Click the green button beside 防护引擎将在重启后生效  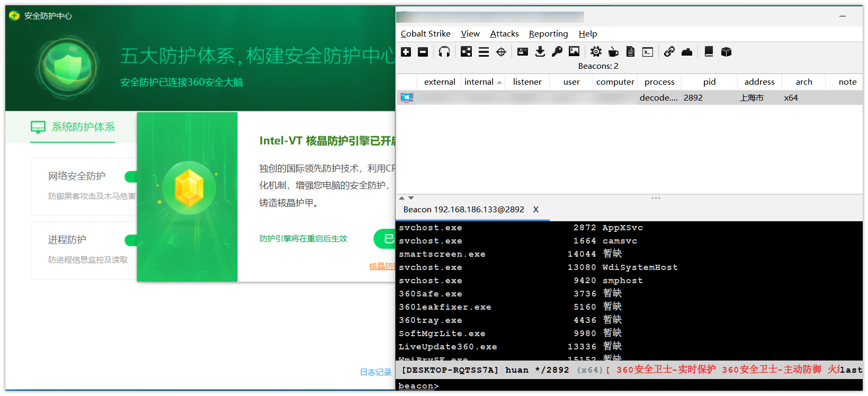pyautogui.click(x=384, y=239)
